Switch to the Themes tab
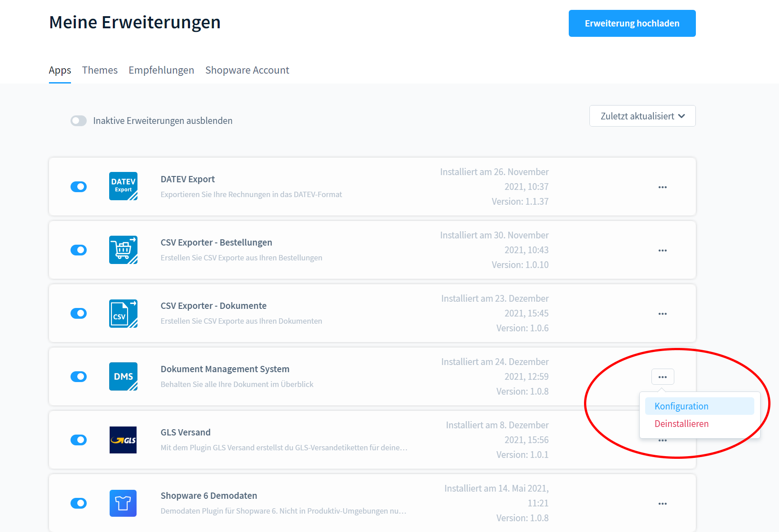This screenshot has height=532, width=779. click(x=100, y=70)
